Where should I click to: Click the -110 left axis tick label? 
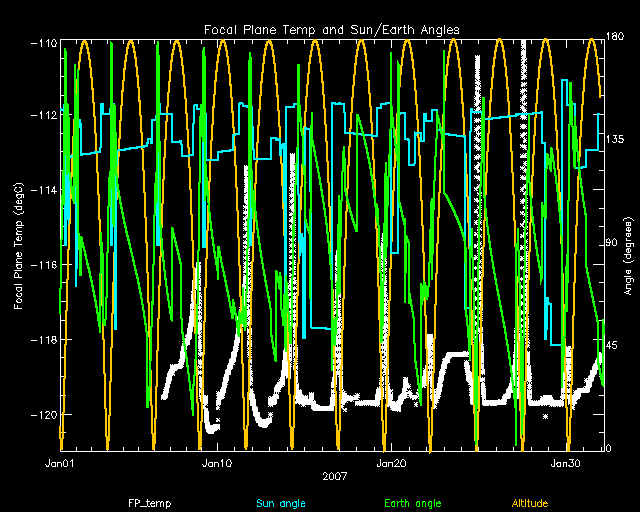[x=43, y=44]
